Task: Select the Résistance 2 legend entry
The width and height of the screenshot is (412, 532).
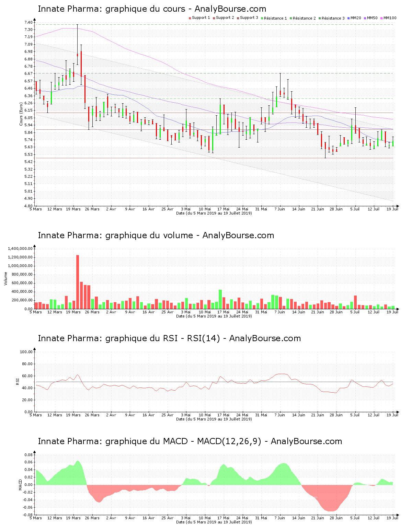Action: (303, 18)
